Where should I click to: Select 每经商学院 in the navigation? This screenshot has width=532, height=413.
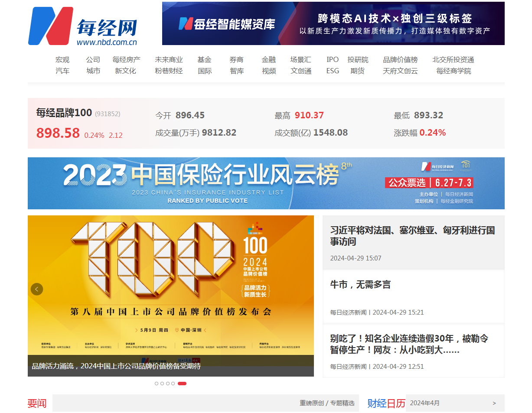(x=454, y=71)
